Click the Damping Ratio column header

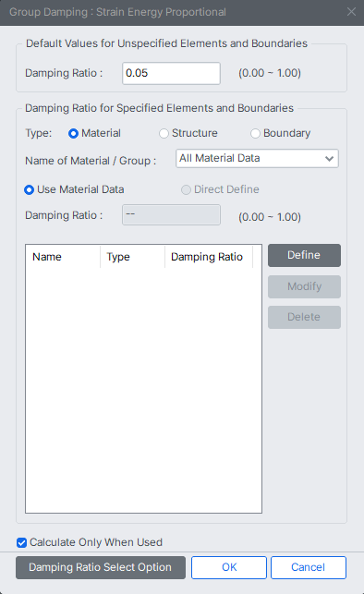point(209,257)
